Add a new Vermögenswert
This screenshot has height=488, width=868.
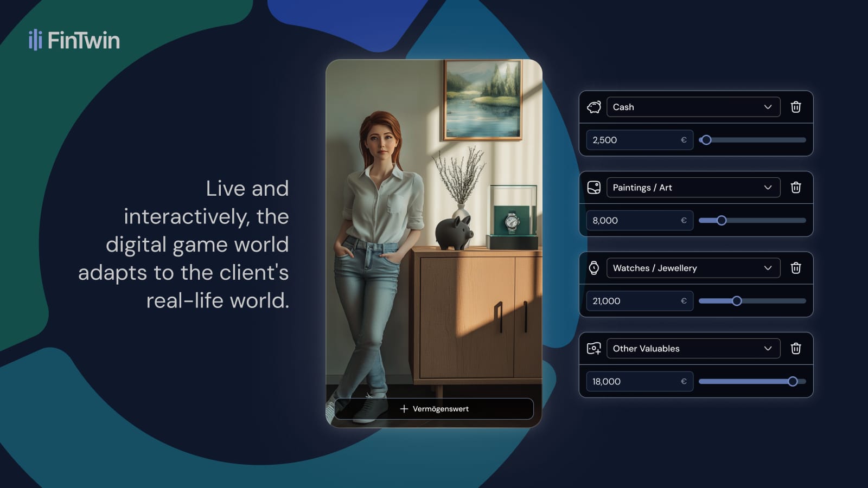point(434,409)
